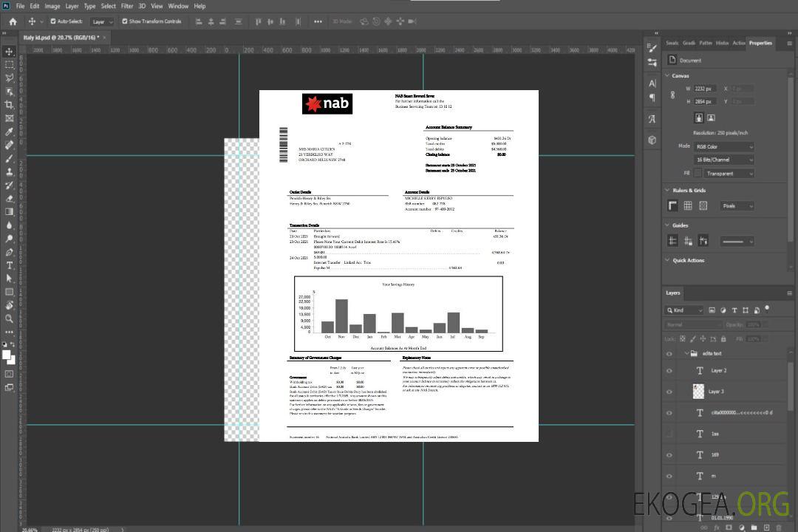Collapse the Canvas section

(x=666, y=75)
